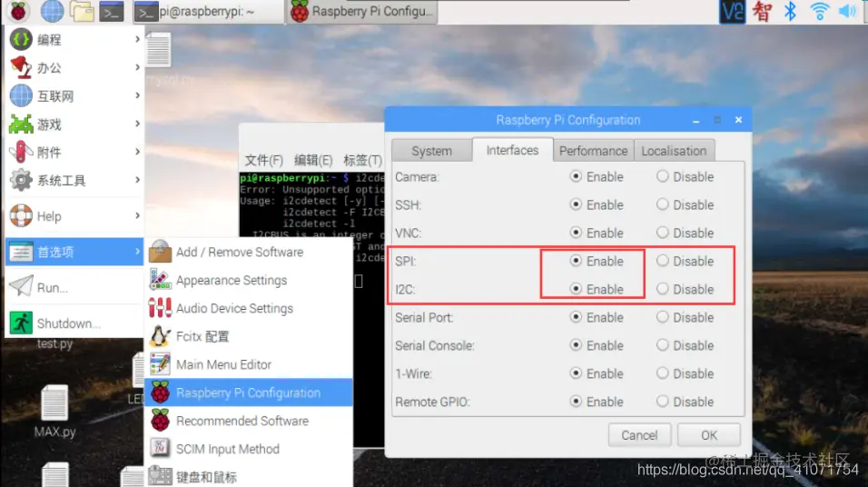Click the 编程 programming category icon
Image resolution: width=868 pixels, height=487 pixels.
(x=21, y=39)
